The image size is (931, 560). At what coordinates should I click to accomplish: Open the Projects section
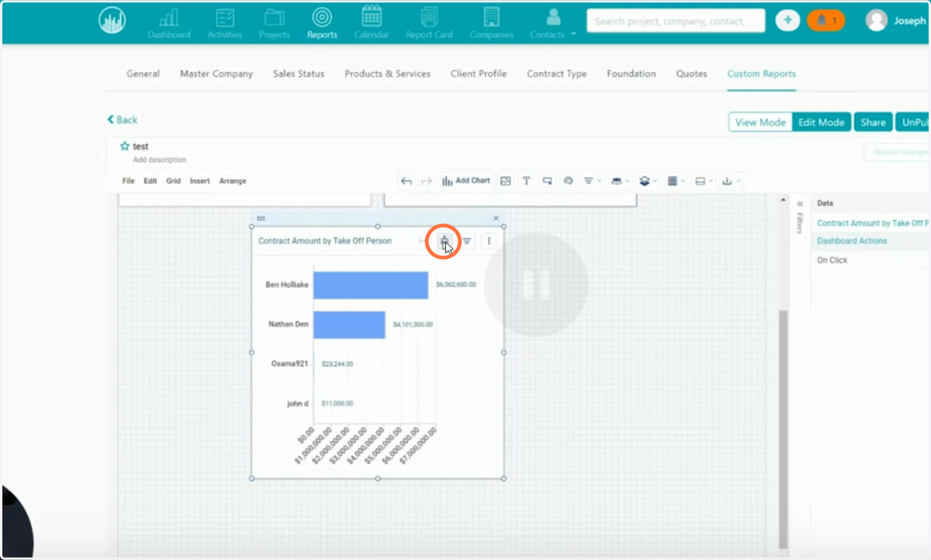point(275,22)
